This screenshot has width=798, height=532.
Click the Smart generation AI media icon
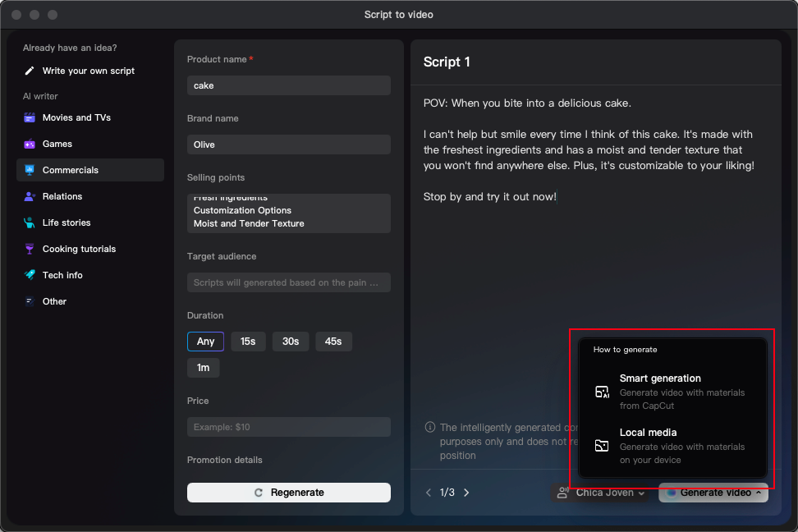pyautogui.click(x=602, y=392)
